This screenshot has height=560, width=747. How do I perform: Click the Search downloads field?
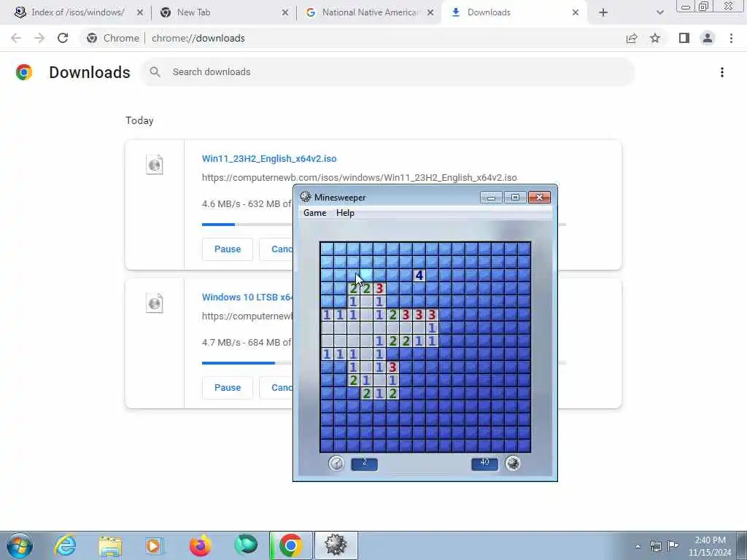388,72
